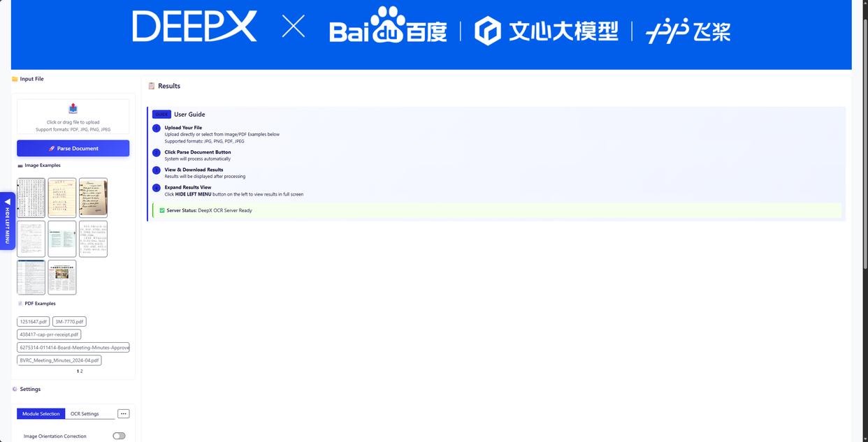
Task: Select the newspaper page with photo example
Action: coord(62,277)
